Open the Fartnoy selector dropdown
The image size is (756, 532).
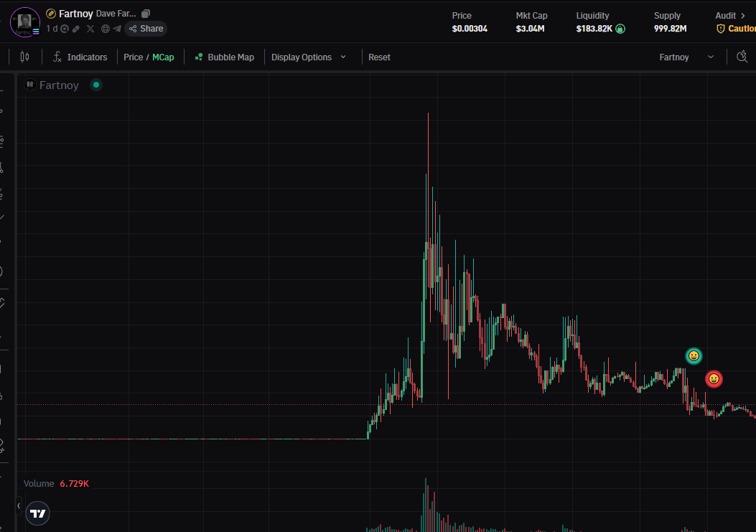click(686, 57)
